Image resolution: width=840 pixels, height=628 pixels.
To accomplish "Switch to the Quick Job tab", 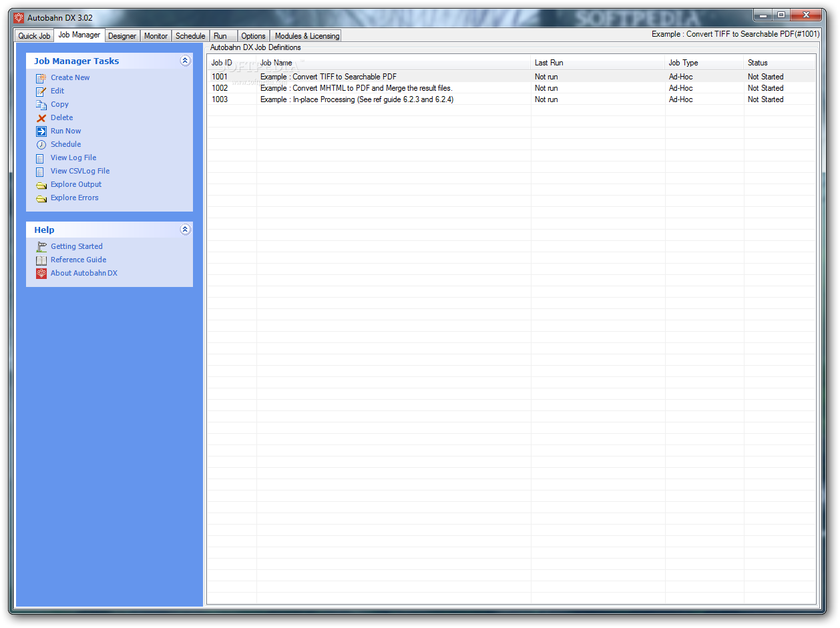I will tap(34, 36).
